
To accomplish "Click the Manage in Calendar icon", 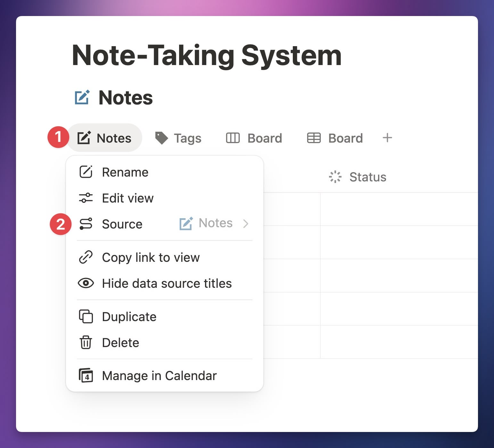I will click(x=86, y=376).
